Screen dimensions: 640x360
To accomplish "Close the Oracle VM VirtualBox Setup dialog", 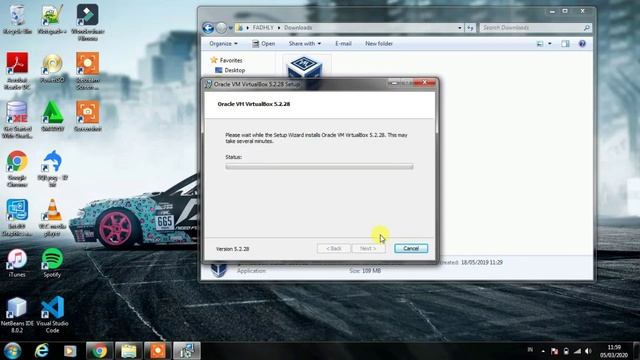I will tap(424, 83).
